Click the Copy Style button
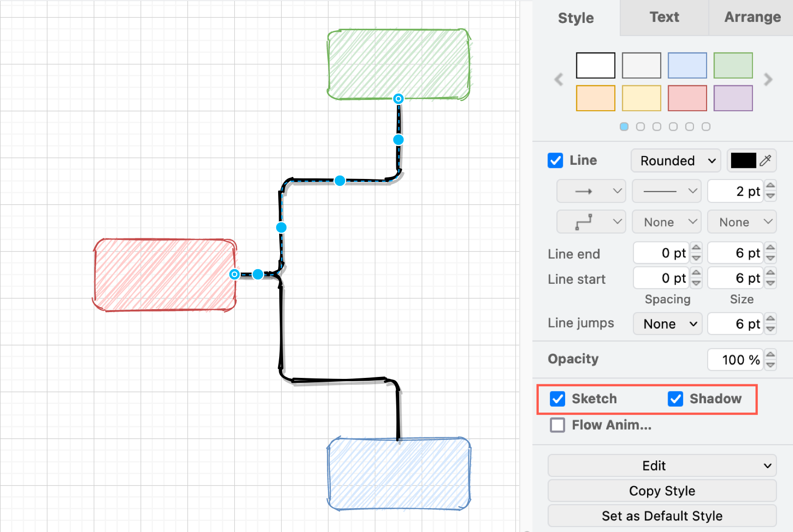Image resolution: width=793 pixels, height=532 pixels. pos(661,491)
